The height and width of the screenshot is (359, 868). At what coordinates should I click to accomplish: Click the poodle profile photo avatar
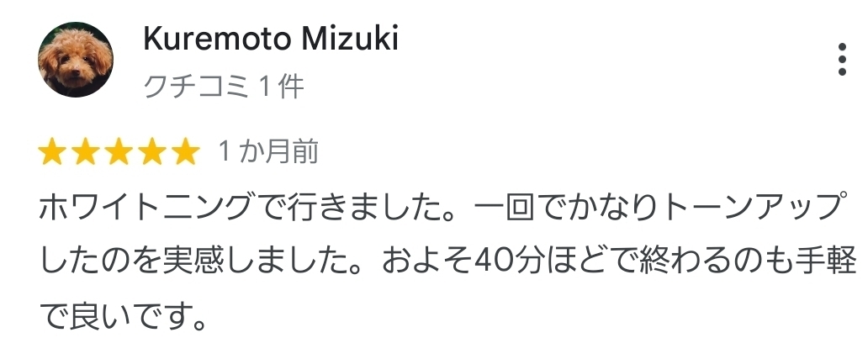[x=76, y=59]
